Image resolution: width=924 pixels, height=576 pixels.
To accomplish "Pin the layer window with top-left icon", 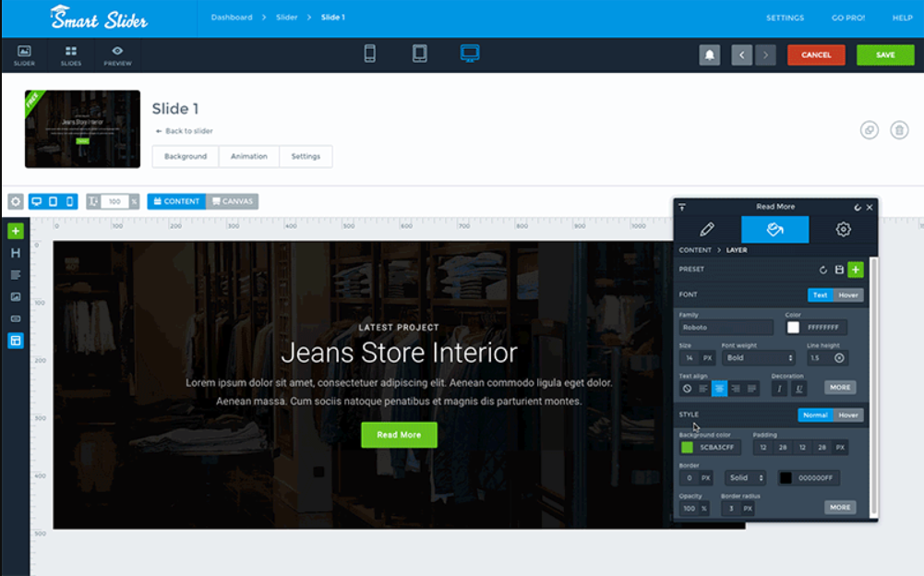I will pos(682,207).
